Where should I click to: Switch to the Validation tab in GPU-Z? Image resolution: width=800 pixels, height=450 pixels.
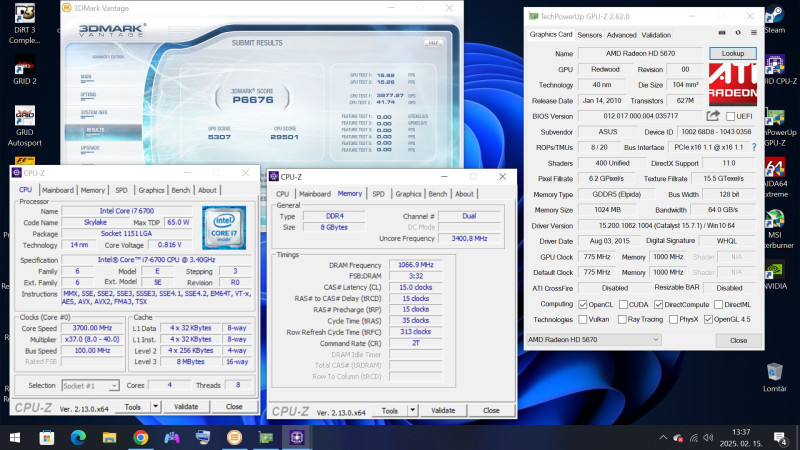656,35
